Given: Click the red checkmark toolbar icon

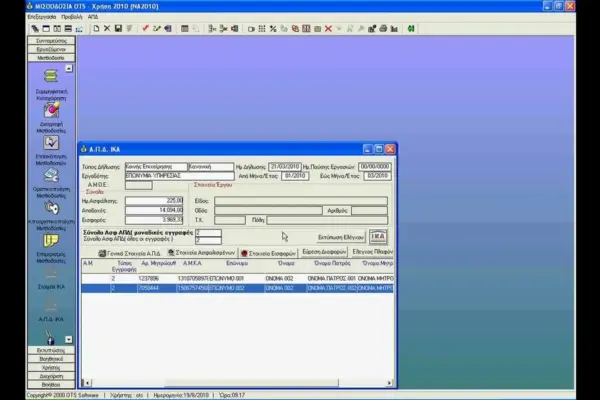Looking at the screenshot, I should pos(146,28).
